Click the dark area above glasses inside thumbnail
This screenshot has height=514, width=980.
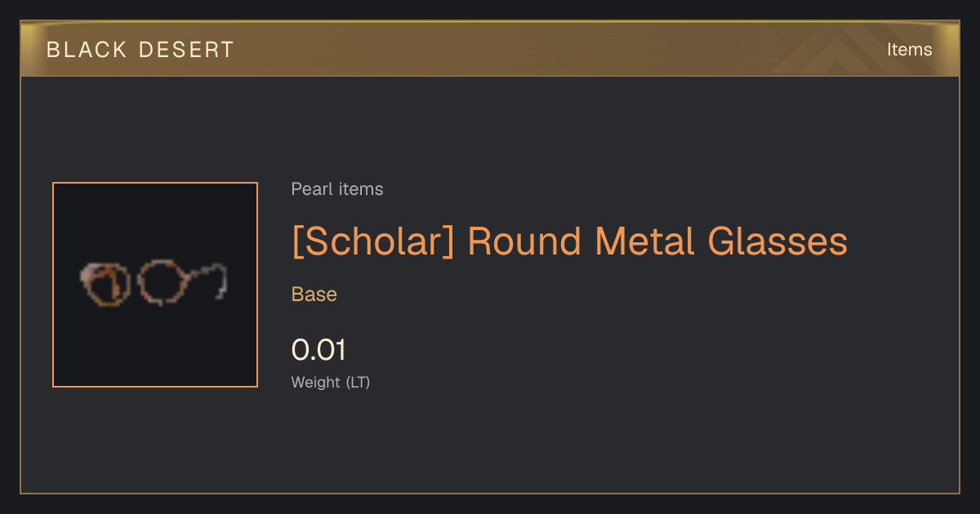pos(155,220)
